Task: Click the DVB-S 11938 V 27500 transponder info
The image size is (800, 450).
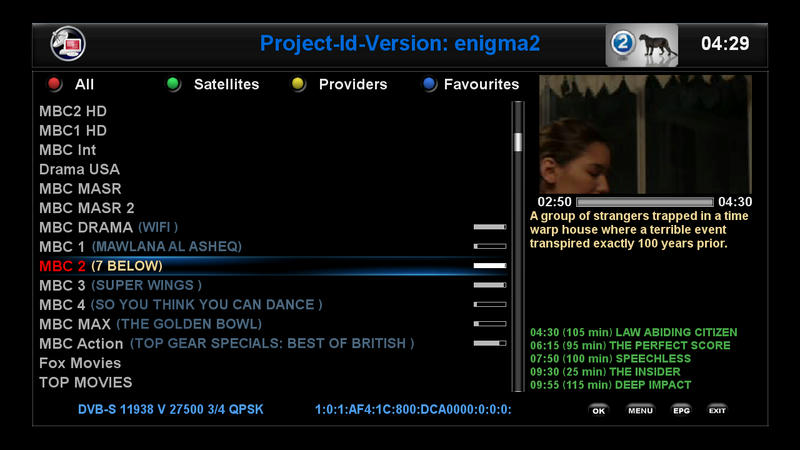Action: (x=170, y=410)
